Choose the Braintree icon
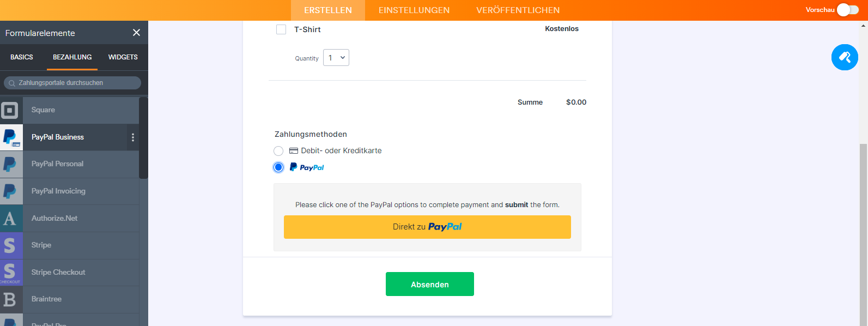Screen dimensions: 868x326 [10, 299]
